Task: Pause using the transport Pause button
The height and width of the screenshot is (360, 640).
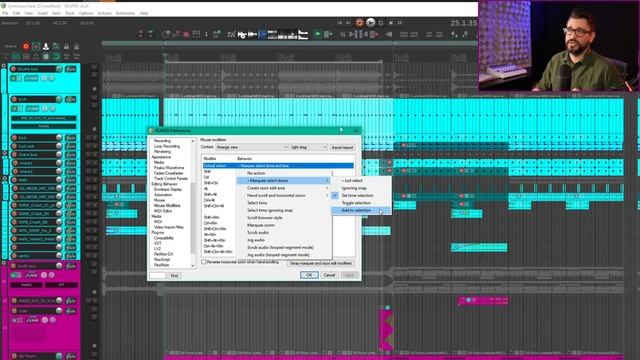Action: click(x=400, y=23)
